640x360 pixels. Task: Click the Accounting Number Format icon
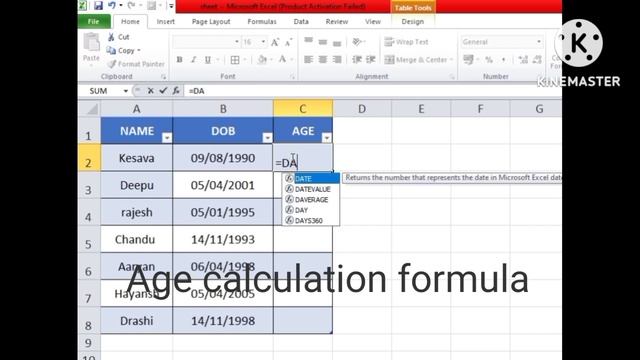pyautogui.click(x=468, y=60)
